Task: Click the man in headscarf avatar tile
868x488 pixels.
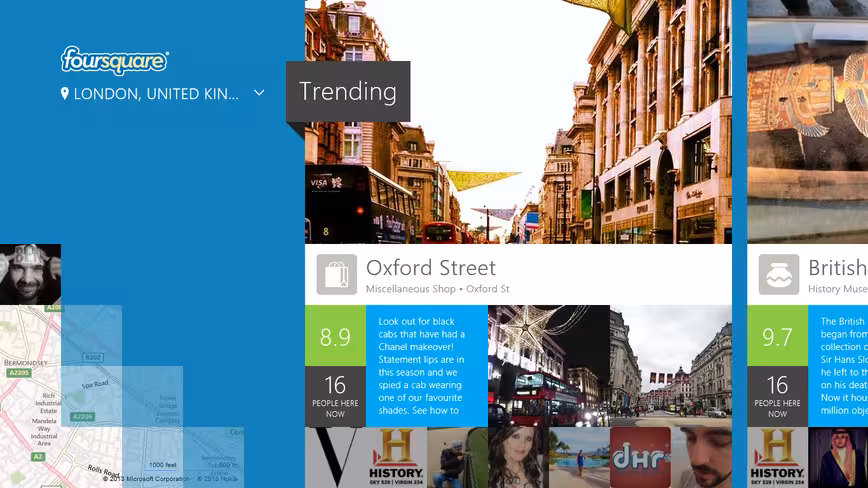Action: [838, 457]
